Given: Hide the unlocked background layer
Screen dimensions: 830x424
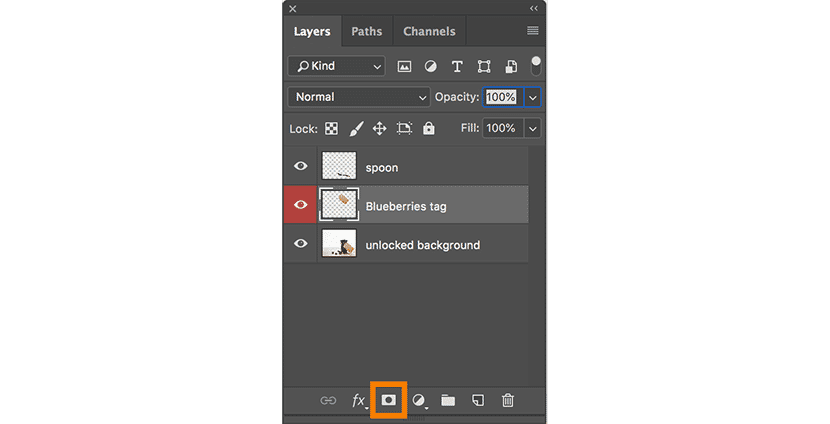Looking at the screenshot, I should 301,244.
